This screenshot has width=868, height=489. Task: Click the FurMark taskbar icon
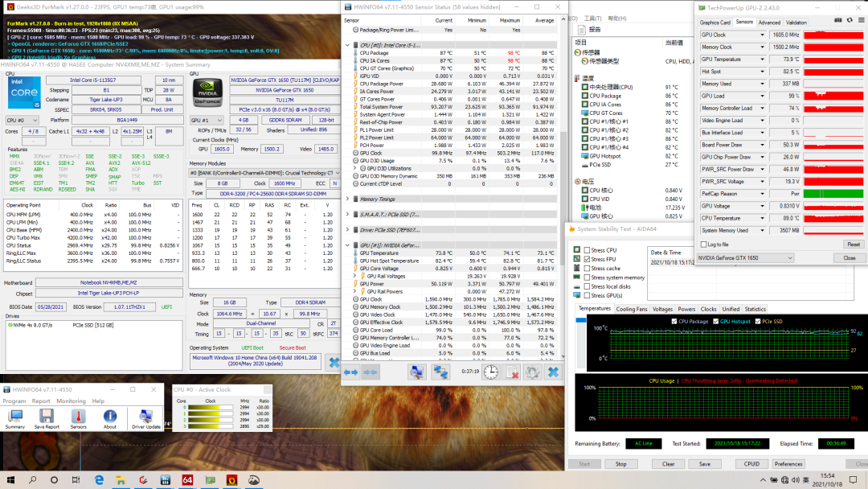pos(232,479)
